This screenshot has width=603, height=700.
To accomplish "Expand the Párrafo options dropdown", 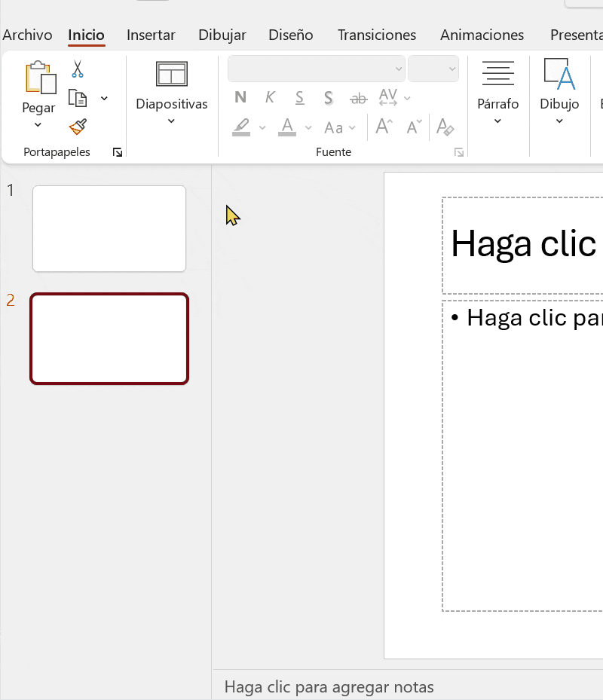I will click(x=497, y=121).
